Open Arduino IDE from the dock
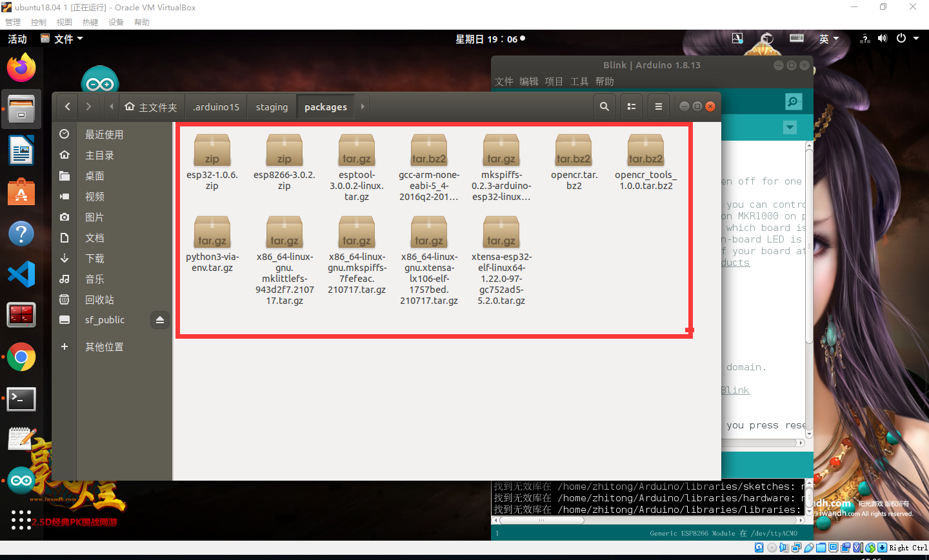The height and width of the screenshot is (560, 929). 21,481
